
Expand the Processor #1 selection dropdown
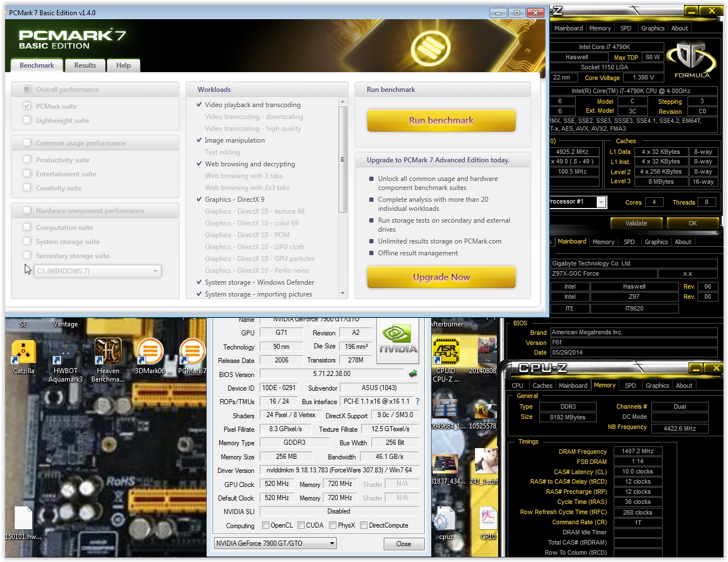pyautogui.click(x=601, y=202)
